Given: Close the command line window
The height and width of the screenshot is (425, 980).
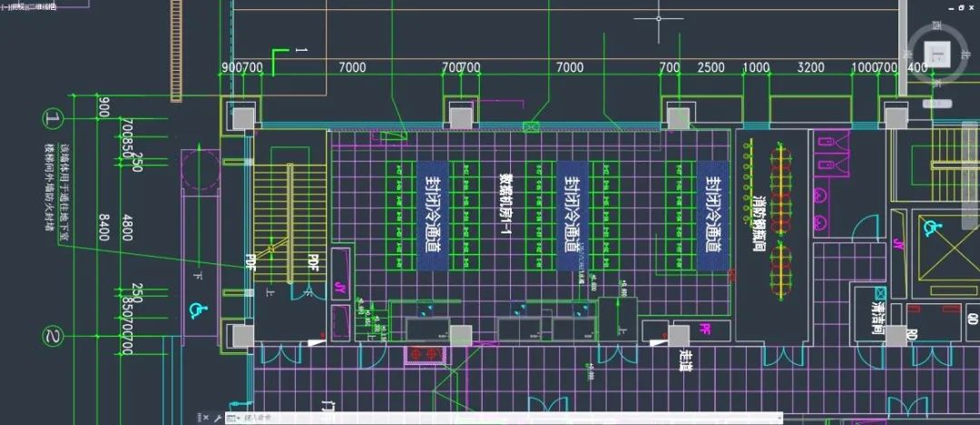Looking at the screenshot, I should tap(208, 419).
